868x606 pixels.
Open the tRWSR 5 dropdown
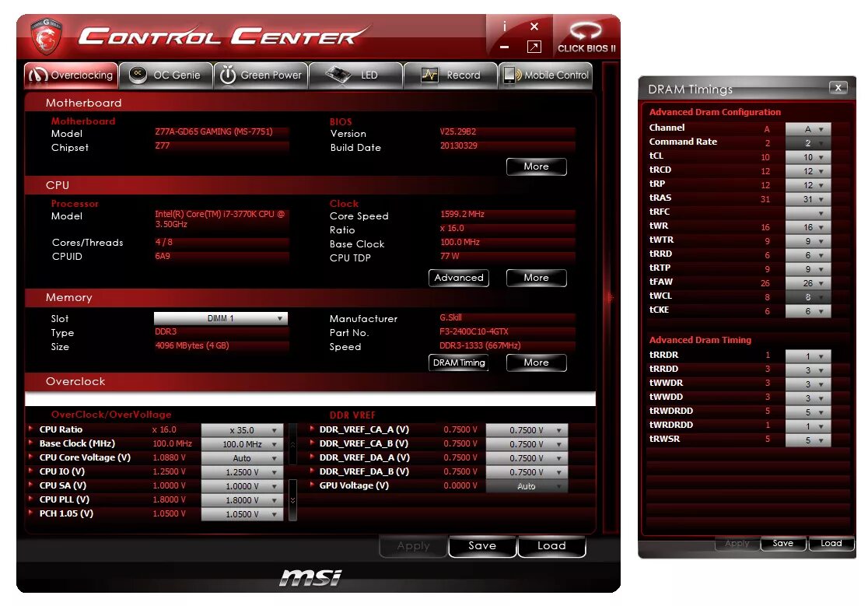click(808, 440)
